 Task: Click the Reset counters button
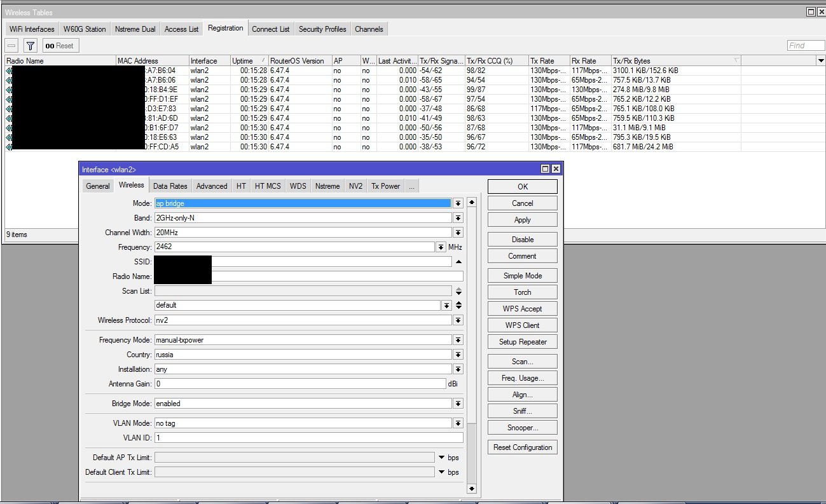click(59, 46)
